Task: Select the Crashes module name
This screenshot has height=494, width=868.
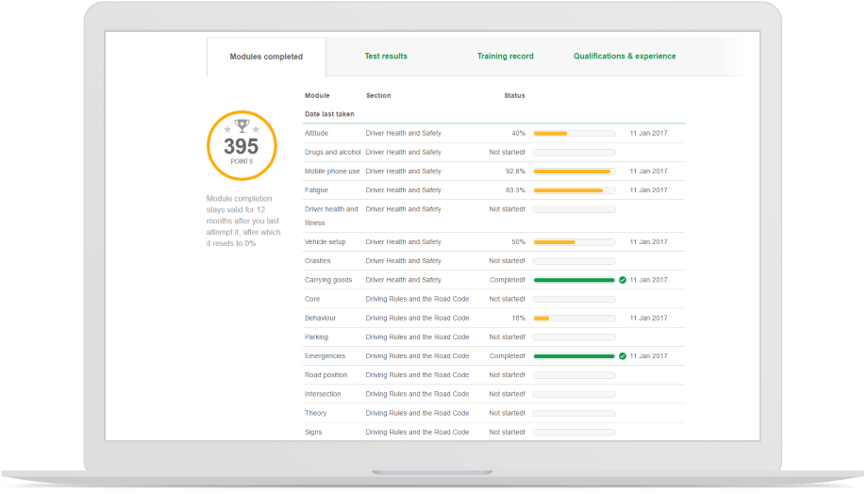Action: tap(317, 261)
